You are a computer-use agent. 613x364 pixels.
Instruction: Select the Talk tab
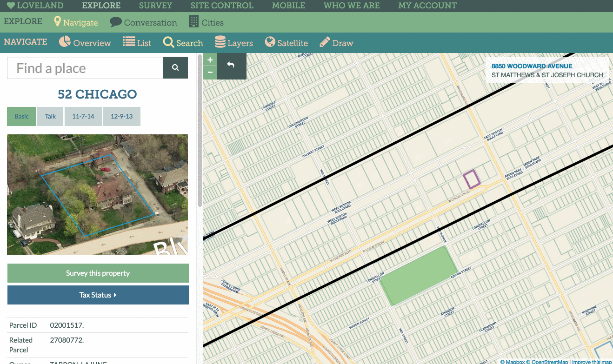tap(50, 116)
